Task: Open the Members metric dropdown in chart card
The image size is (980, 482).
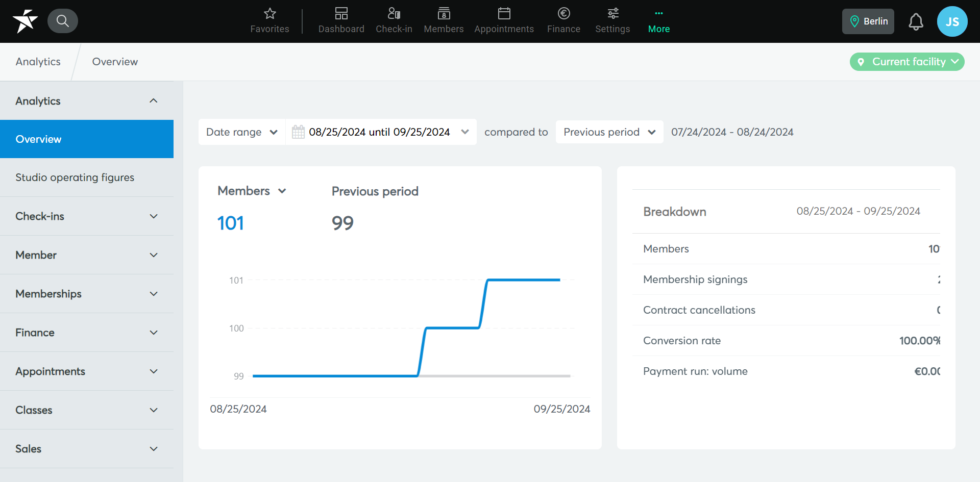Action: (252, 191)
